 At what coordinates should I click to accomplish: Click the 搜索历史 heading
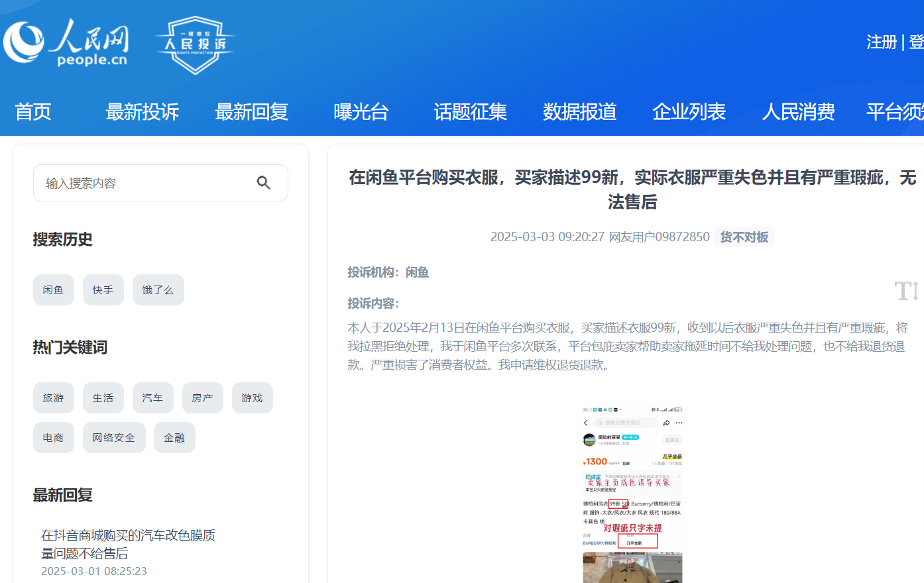[x=63, y=239]
